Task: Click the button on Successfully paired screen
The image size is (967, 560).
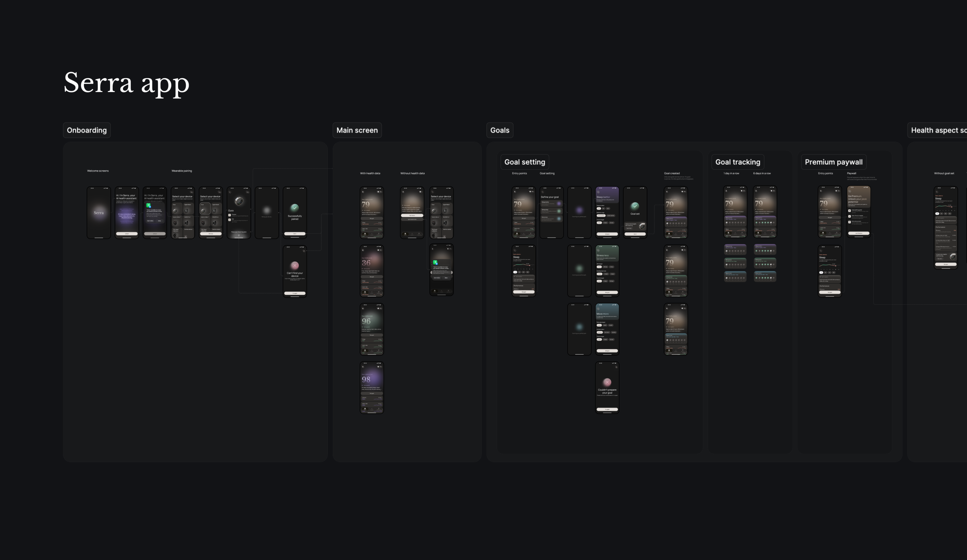Action: pos(295,234)
